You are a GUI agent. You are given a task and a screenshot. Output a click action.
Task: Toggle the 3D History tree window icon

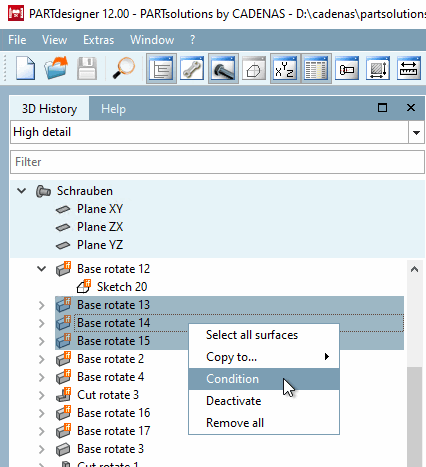pyautogui.click(x=161, y=69)
